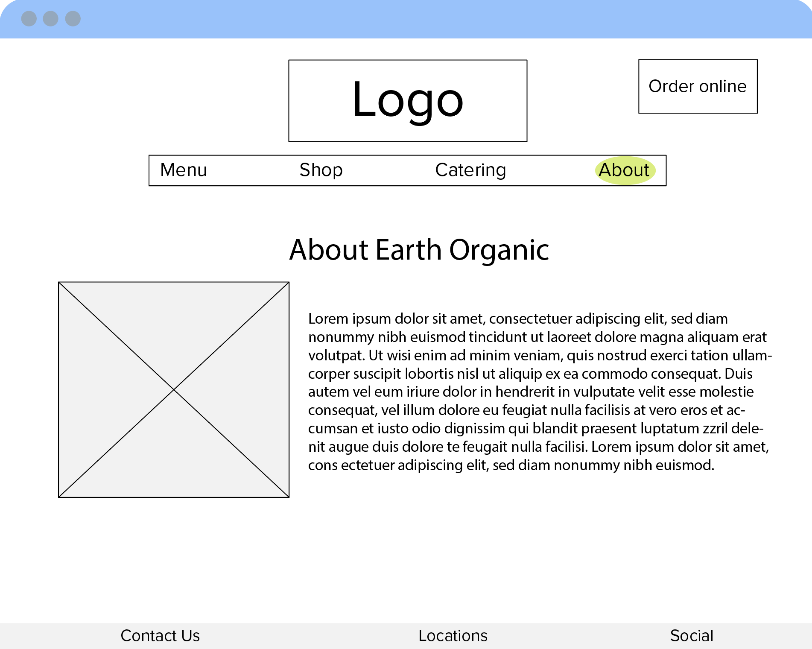Go to the Shop navigation item
The height and width of the screenshot is (649, 812).
pos(321,170)
